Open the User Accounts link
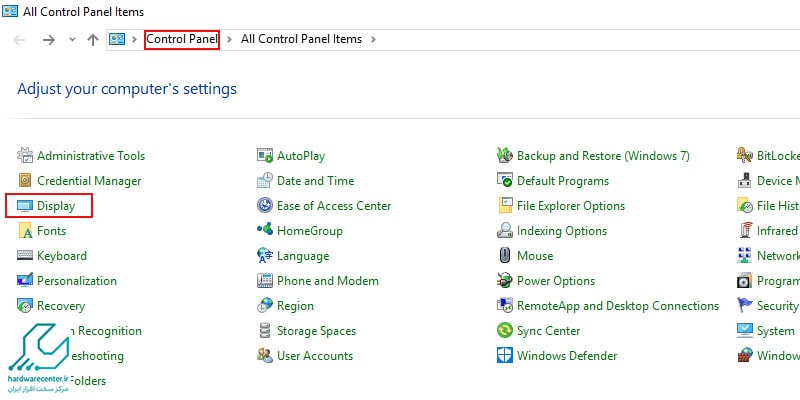The image size is (800, 400). 315,356
